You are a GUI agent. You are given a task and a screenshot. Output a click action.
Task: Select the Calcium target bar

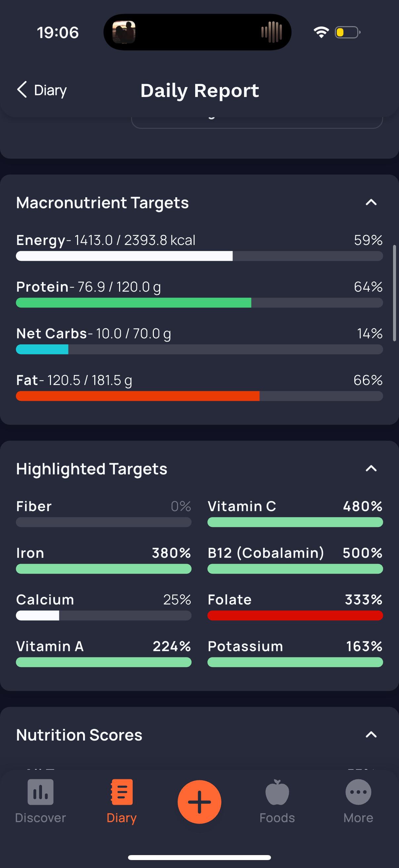point(104,615)
